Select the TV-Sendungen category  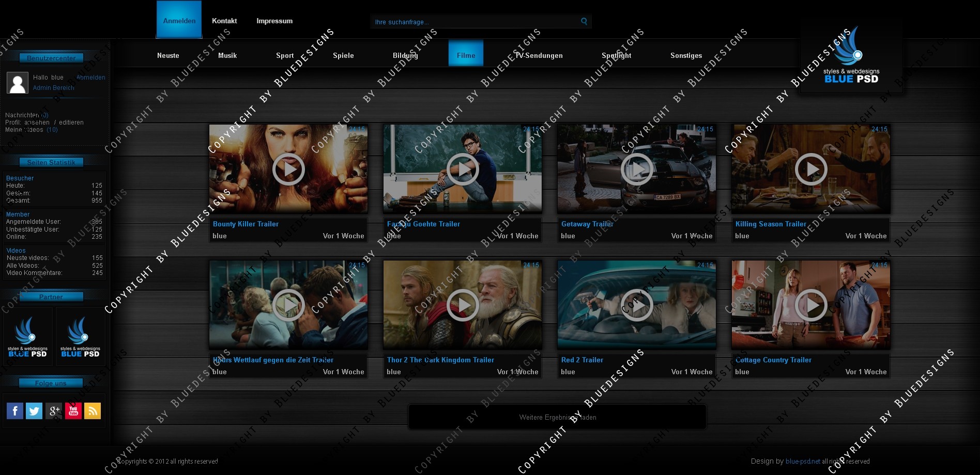click(x=539, y=55)
